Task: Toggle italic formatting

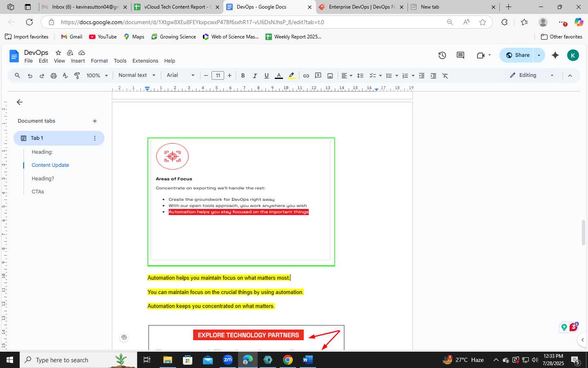Action: coord(255,76)
